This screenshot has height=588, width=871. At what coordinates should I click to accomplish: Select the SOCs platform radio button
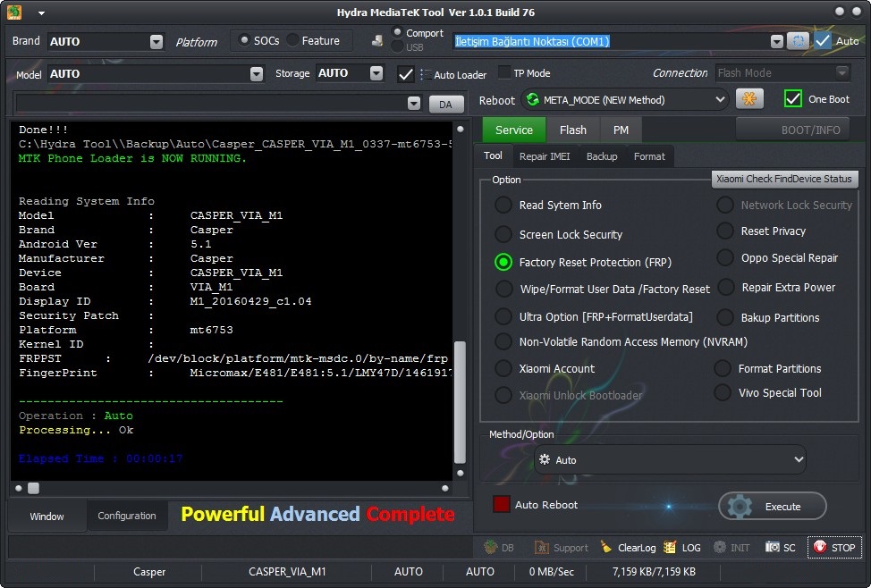click(x=243, y=40)
